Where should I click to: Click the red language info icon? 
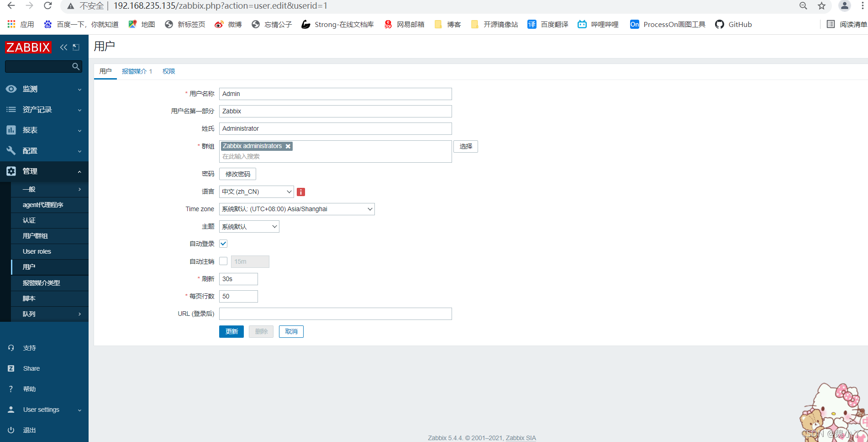pyautogui.click(x=301, y=192)
